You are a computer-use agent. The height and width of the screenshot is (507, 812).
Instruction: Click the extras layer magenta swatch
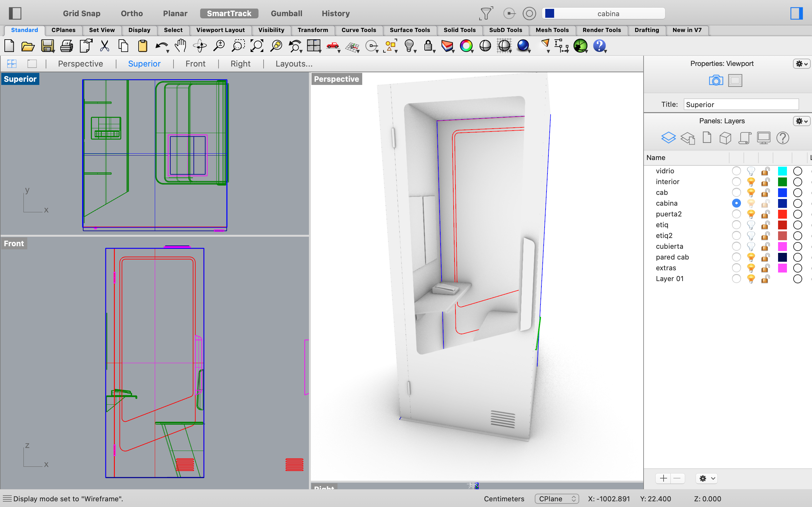pos(782,268)
